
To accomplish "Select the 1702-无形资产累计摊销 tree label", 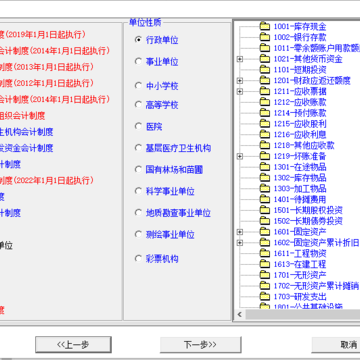I will click(x=316, y=286).
